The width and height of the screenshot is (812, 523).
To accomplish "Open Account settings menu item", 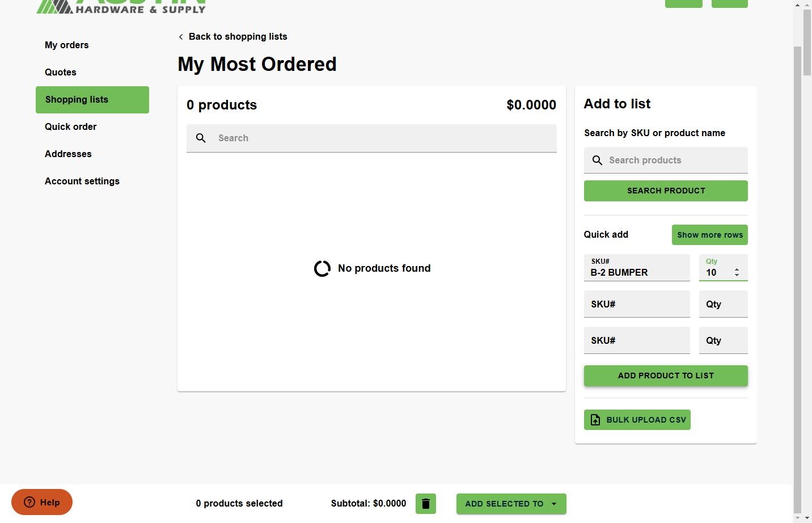I will 82,181.
